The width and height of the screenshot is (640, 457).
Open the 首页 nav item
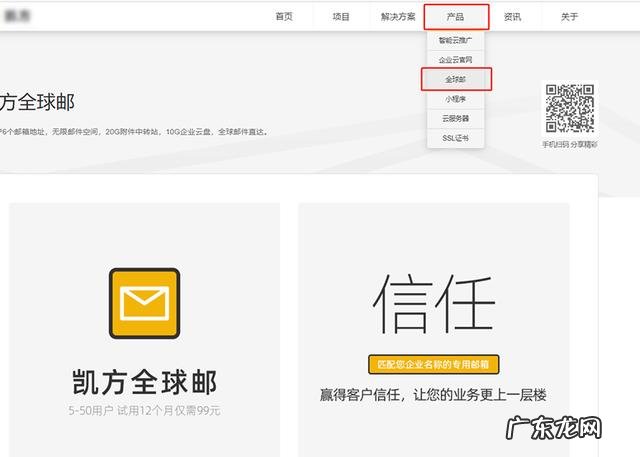[284, 17]
